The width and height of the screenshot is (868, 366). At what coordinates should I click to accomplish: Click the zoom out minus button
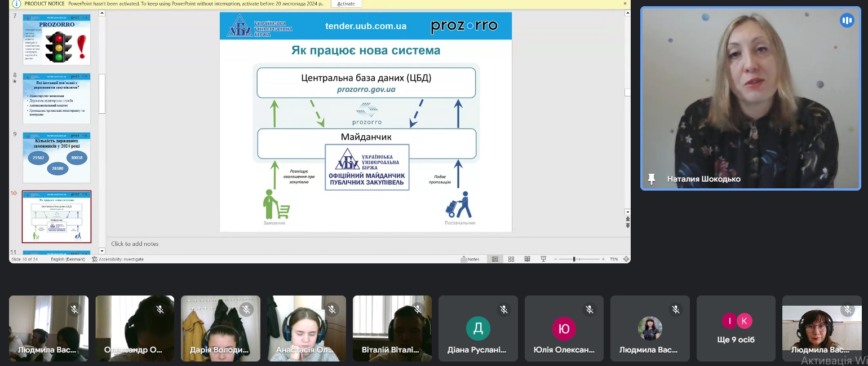(x=555, y=259)
